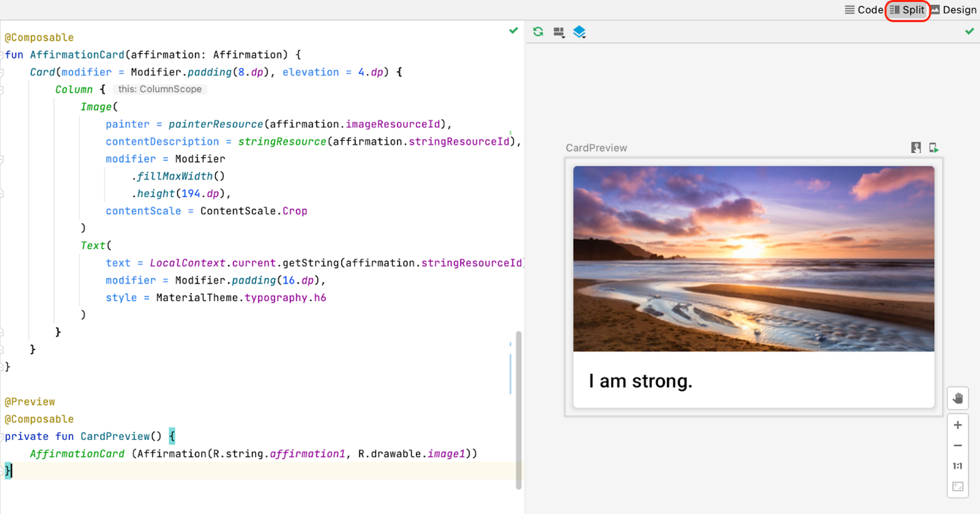Reset preview zoom to 1:1

[958, 466]
